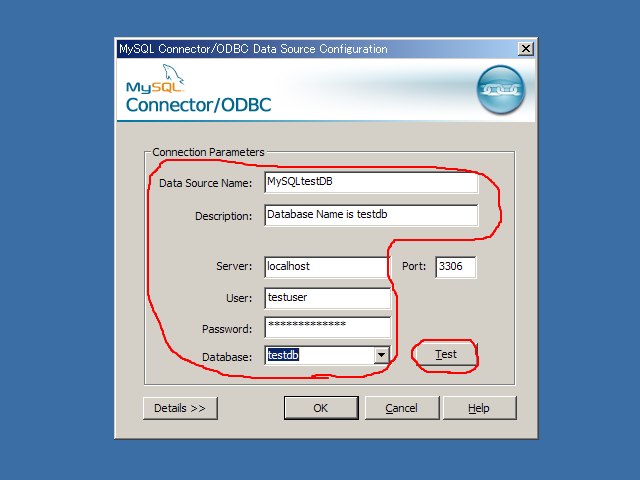Click the Server field containing localhost

tap(327, 267)
